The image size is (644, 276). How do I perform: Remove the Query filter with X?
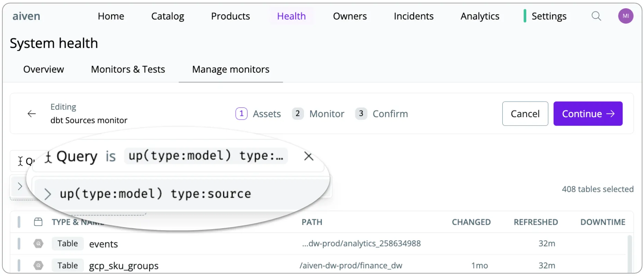click(308, 156)
